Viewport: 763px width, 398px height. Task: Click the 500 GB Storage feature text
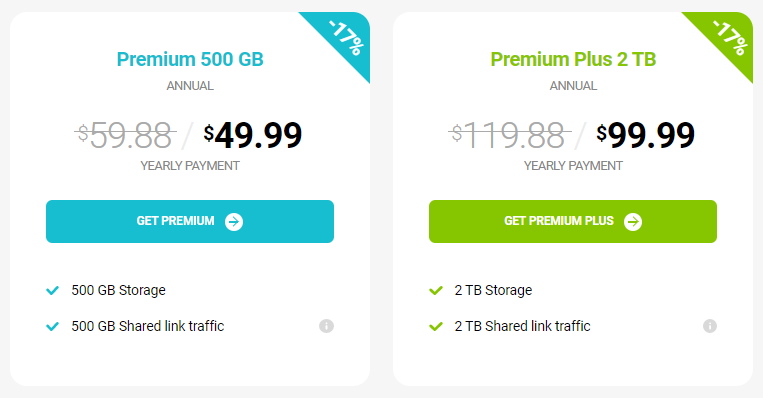[118, 290]
